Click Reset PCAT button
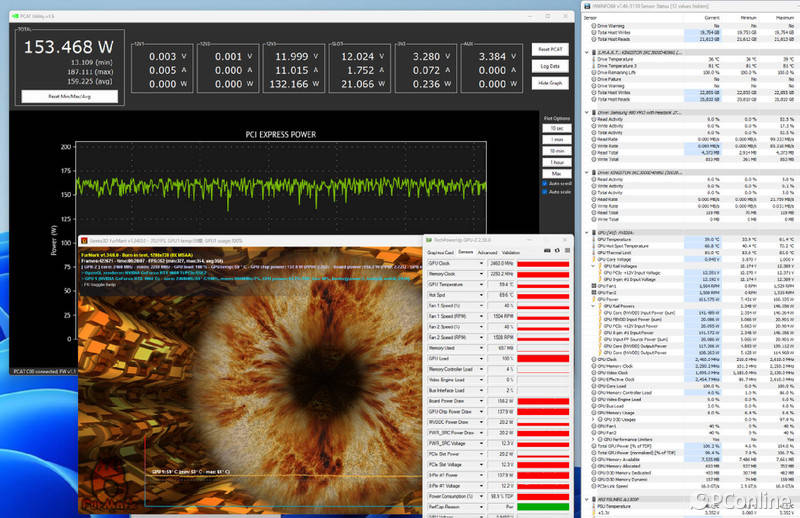Viewport: 800px width, 518px height. (549, 48)
